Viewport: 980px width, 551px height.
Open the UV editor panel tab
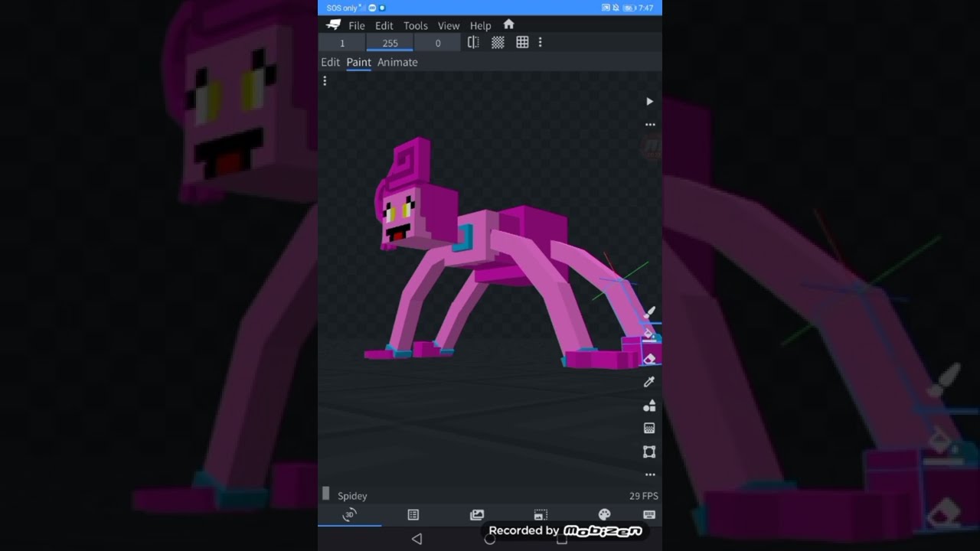(541, 514)
